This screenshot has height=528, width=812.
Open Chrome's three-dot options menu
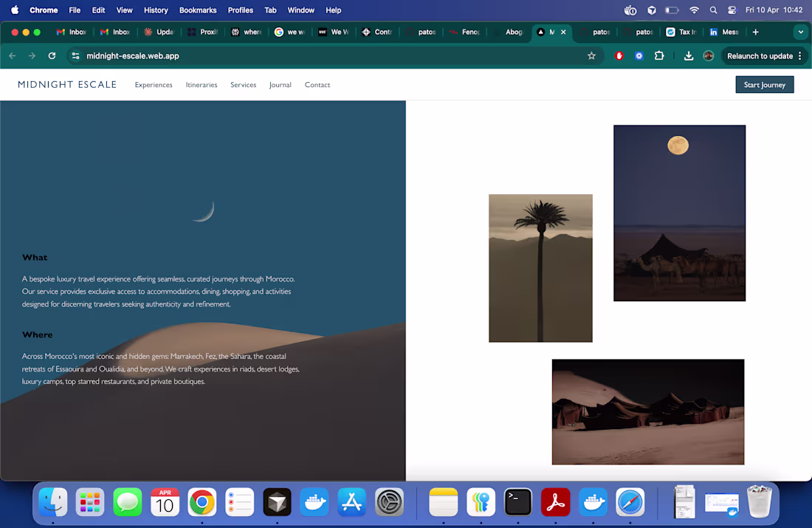click(x=799, y=55)
